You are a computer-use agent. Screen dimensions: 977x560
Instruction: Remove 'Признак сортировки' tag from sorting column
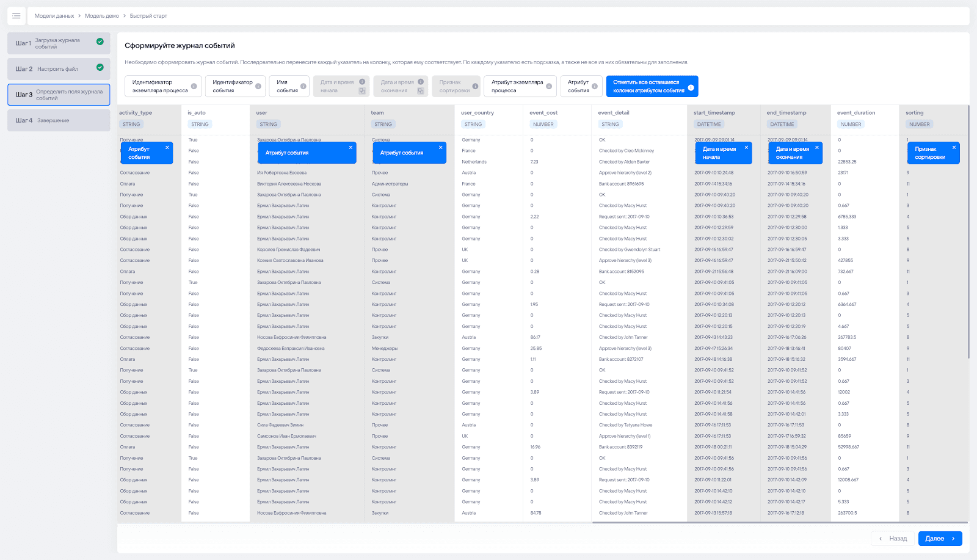pyautogui.click(x=954, y=147)
